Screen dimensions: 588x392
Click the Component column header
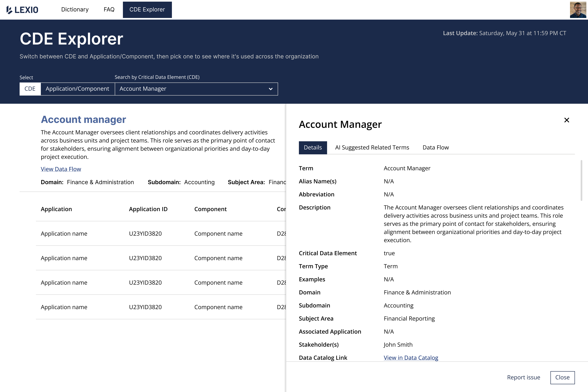[210, 209]
